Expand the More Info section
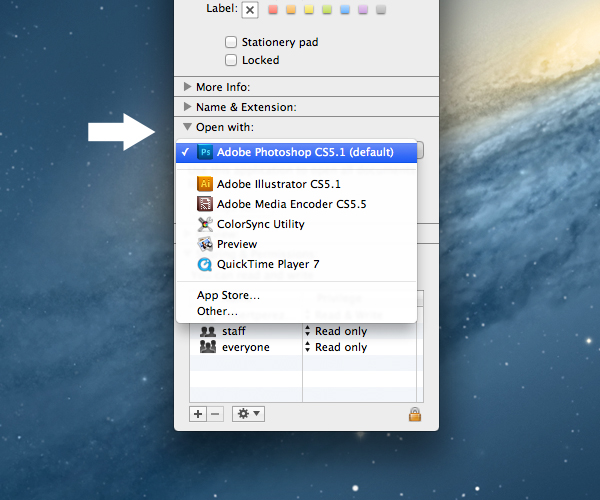 (187, 86)
